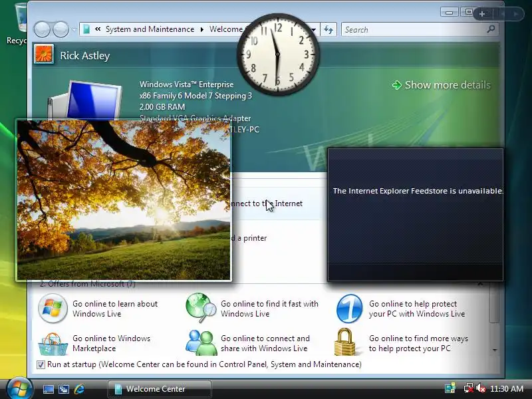532x399 pixels.
Task: Open the Windows Start orb
Action: click(19, 388)
